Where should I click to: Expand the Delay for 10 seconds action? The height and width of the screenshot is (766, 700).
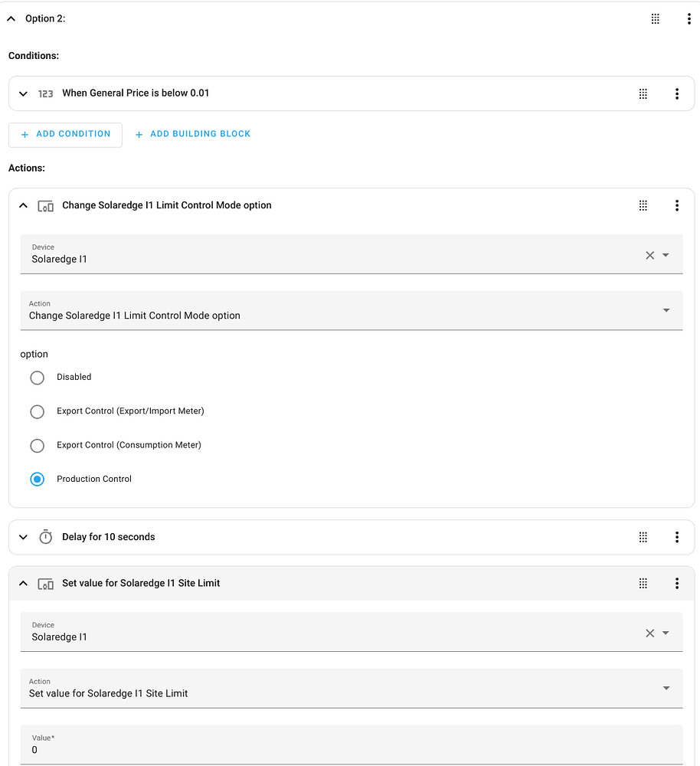click(x=23, y=537)
